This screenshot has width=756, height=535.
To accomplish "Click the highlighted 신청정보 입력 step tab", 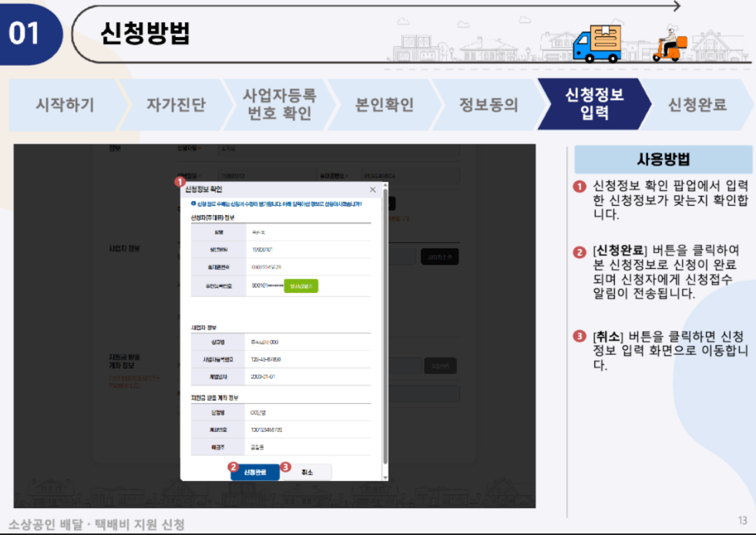I will [596, 103].
